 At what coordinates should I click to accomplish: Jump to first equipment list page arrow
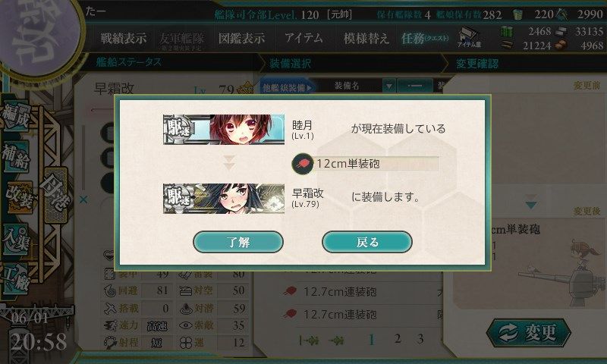coord(308,340)
